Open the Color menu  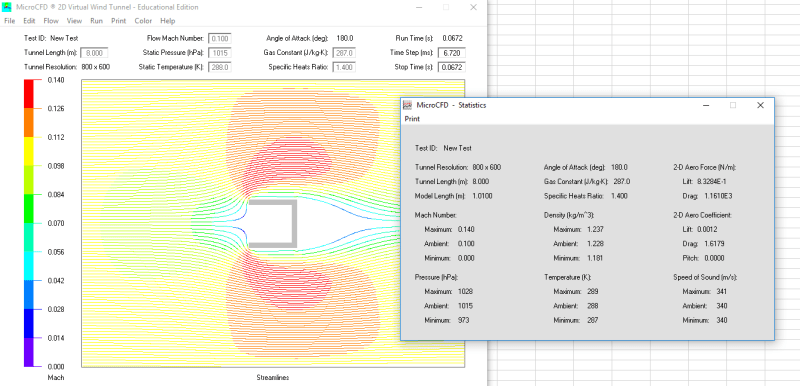coord(143,21)
